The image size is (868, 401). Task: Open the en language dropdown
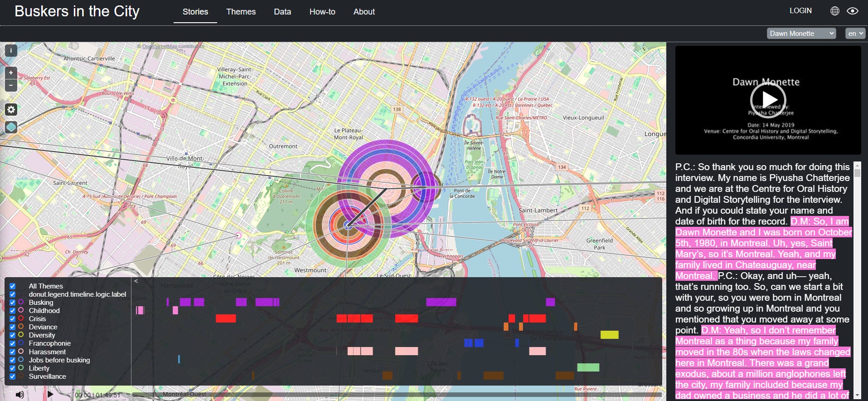click(x=855, y=33)
